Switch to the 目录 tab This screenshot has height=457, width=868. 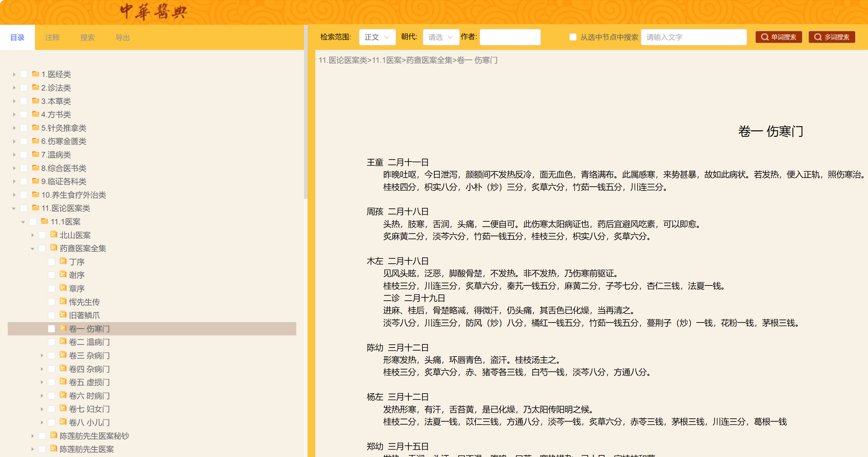pos(17,37)
